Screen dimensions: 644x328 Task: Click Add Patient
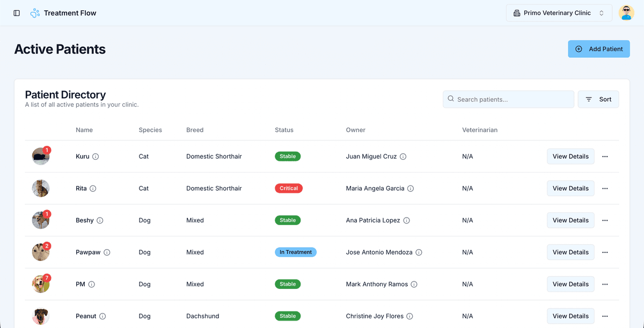tap(599, 49)
